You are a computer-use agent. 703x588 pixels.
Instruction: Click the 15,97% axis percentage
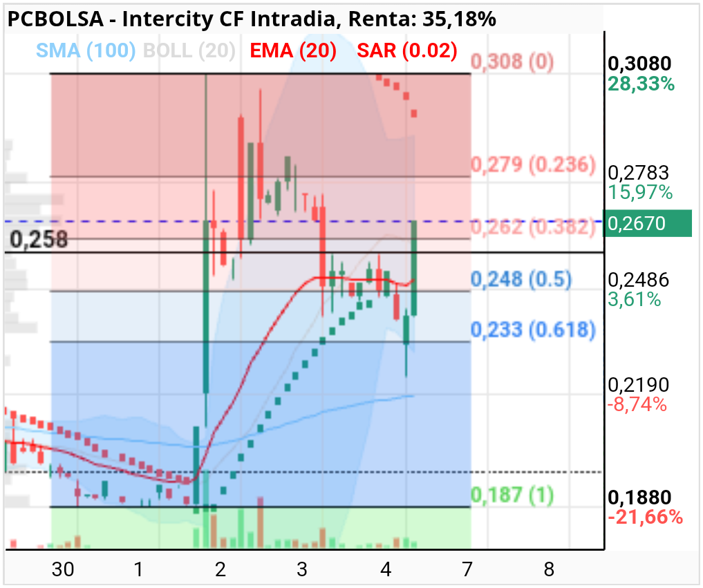point(640,192)
